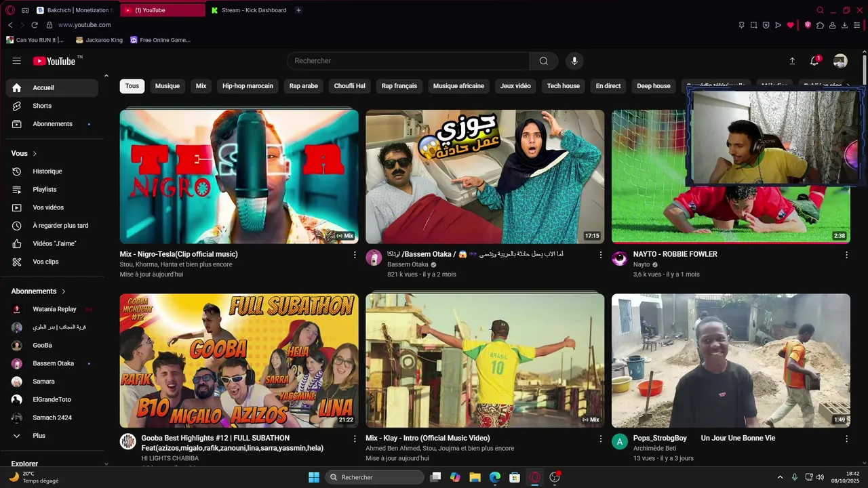Open the GX Corner gamepad icon
The image size is (868, 488).
[x=25, y=10]
